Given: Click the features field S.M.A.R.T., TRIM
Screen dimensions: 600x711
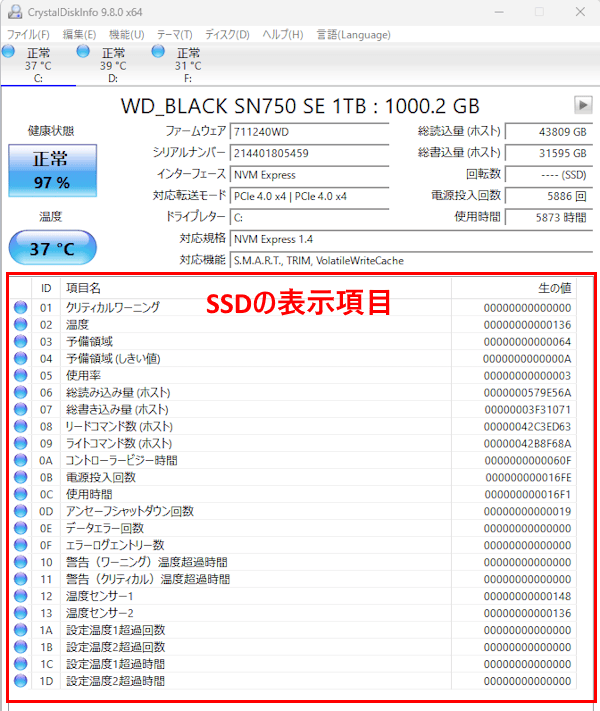Looking at the screenshot, I should pos(411,261).
